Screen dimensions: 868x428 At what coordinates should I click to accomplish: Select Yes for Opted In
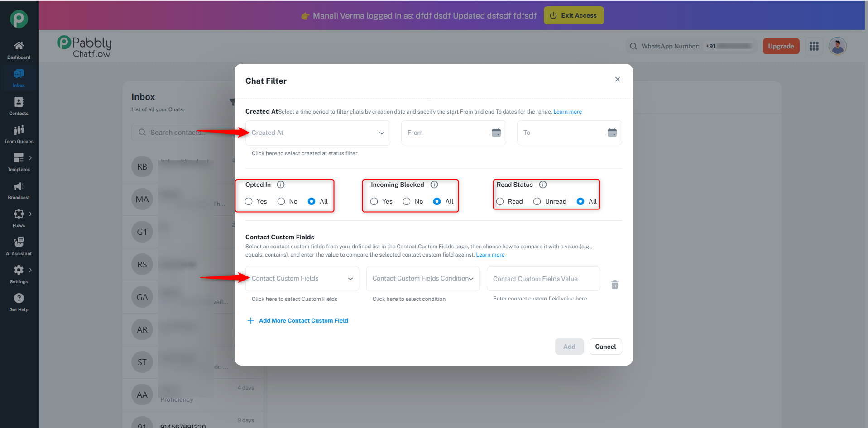249,201
